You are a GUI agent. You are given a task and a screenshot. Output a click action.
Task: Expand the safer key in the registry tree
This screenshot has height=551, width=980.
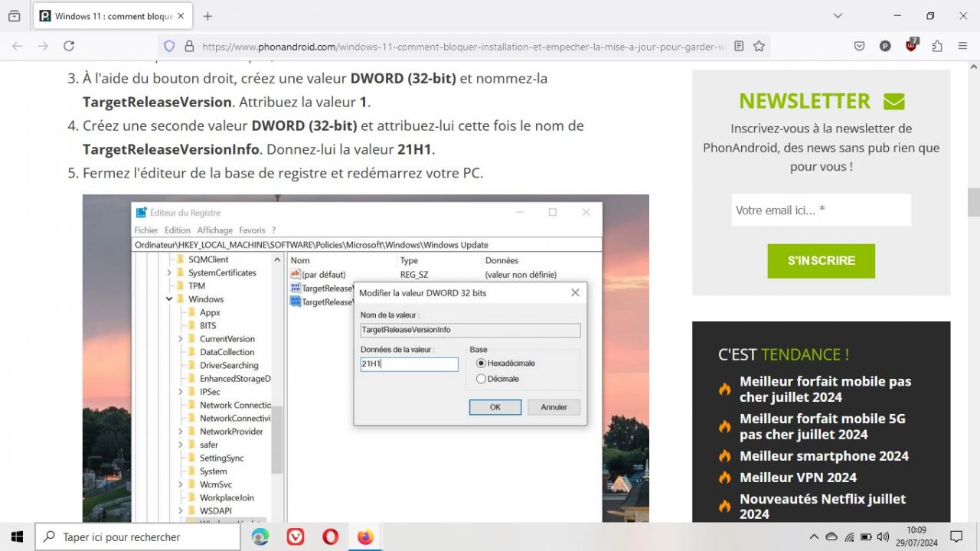(x=181, y=445)
